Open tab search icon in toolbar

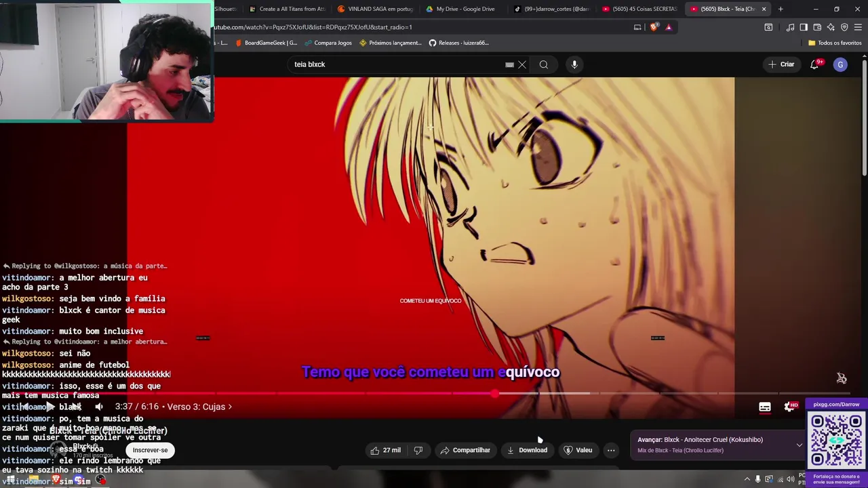(768, 27)
